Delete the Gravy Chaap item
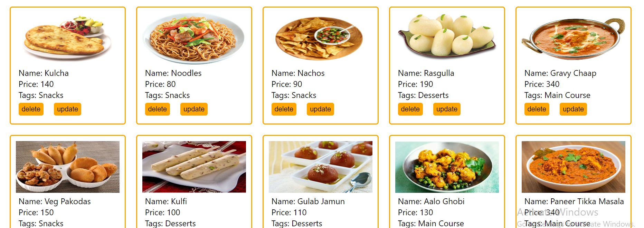 (x=537, y=109)
